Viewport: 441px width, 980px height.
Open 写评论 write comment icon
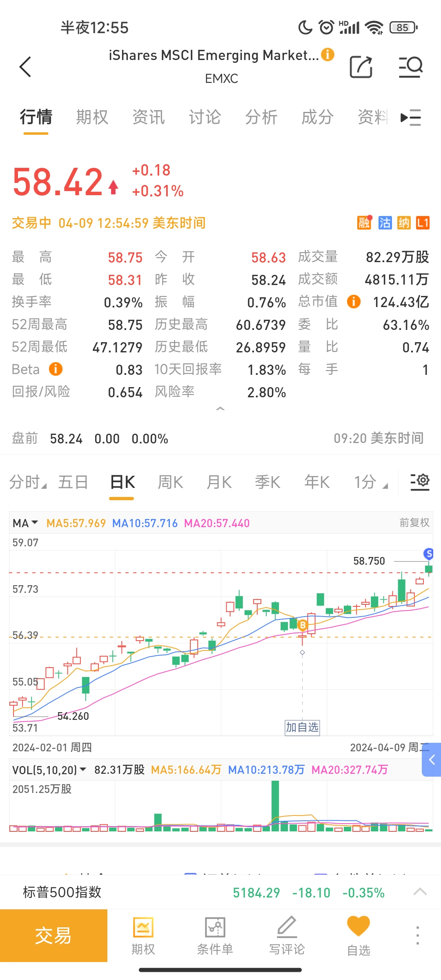[x=287, y=936]
